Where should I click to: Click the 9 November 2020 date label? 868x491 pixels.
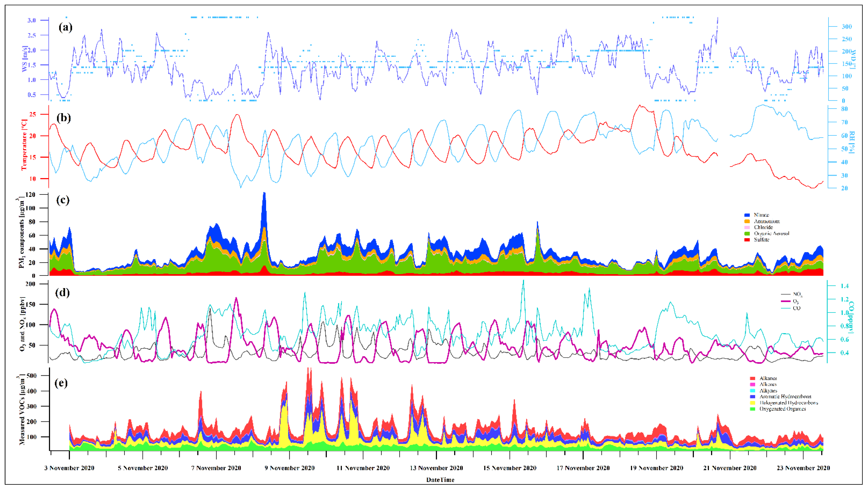pyautogui.click(x=290, y=468)
